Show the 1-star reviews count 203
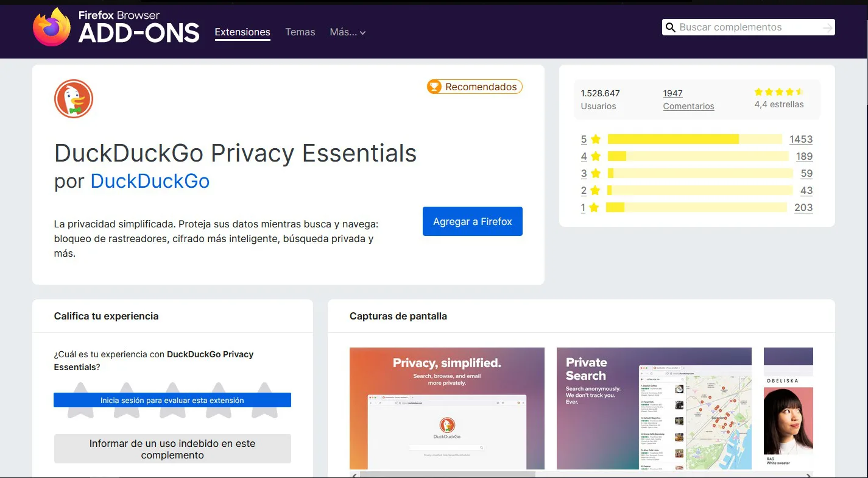Screen dimensions: 868x478 point(803,207)
